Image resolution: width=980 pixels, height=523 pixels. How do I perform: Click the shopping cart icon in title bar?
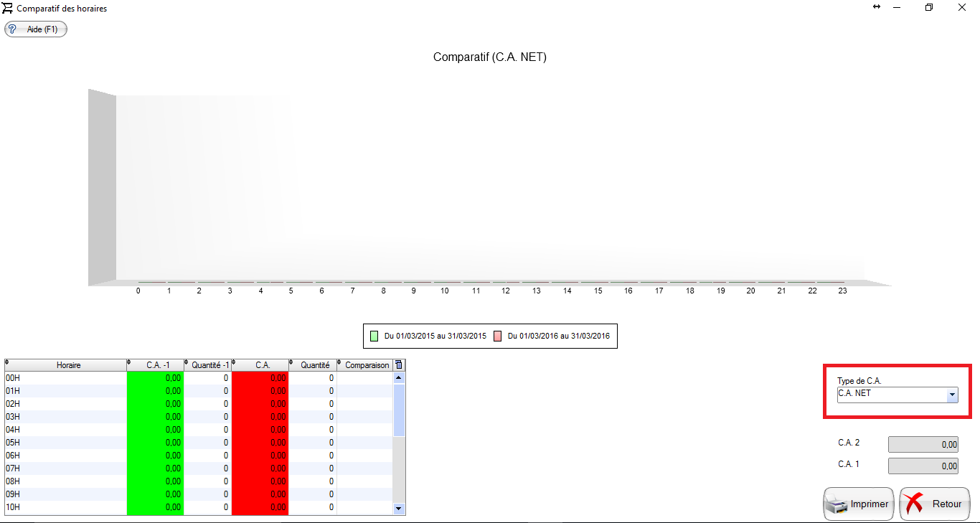[x=9, y=8]
